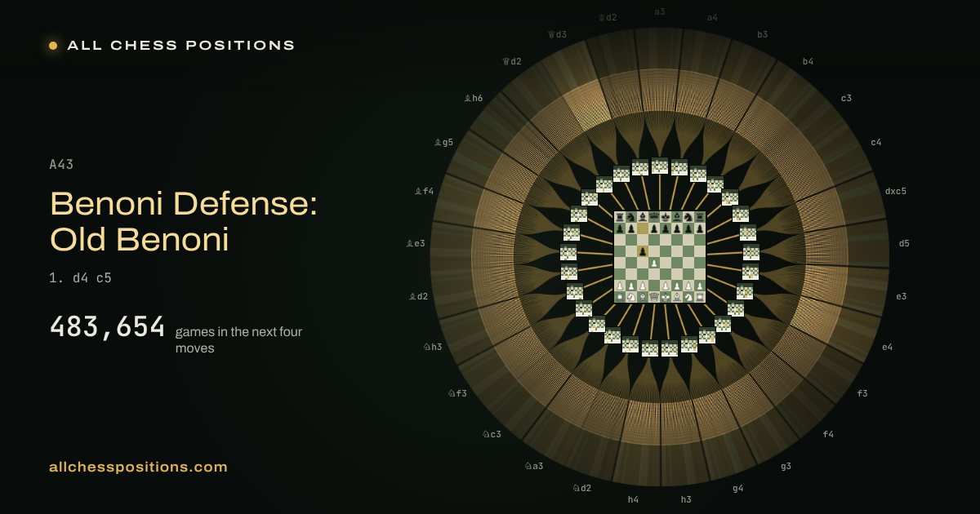Click the ALL CHESS POSITIONS header

(x=181, y=46)
